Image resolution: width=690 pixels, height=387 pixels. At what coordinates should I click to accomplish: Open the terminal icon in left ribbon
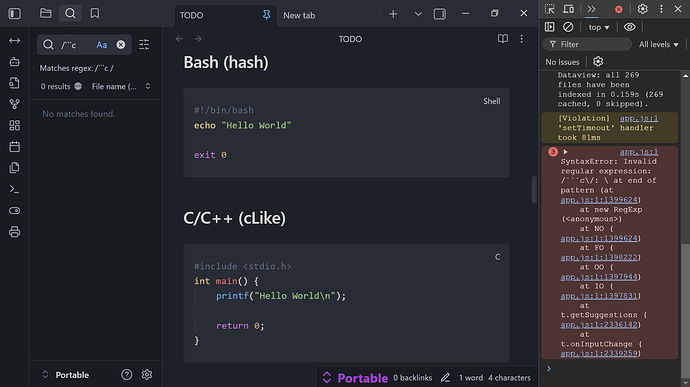pyautogui.click(x=15, y=189)
